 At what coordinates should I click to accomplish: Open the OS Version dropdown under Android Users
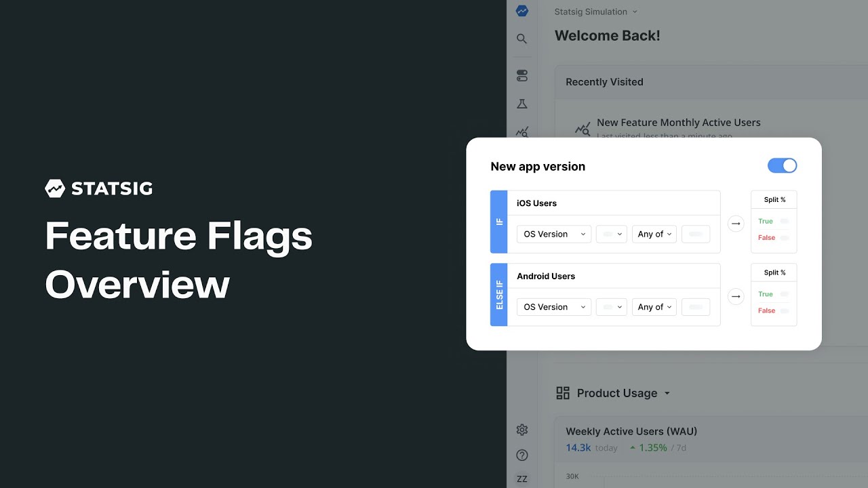click(554, 307)
